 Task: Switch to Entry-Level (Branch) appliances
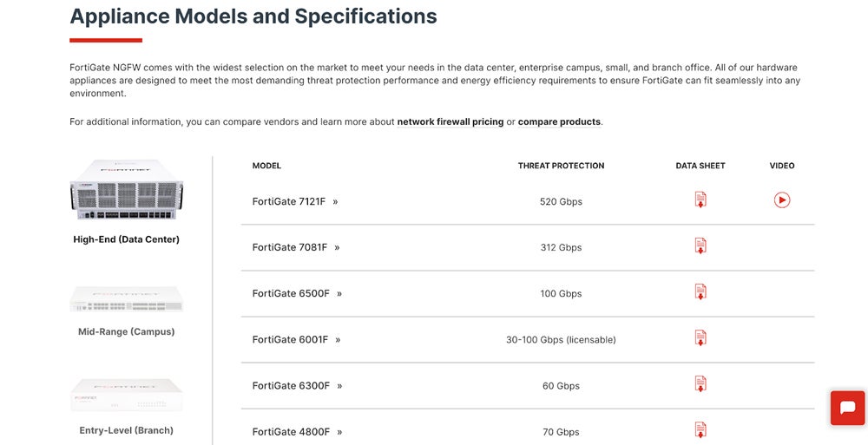126,430
